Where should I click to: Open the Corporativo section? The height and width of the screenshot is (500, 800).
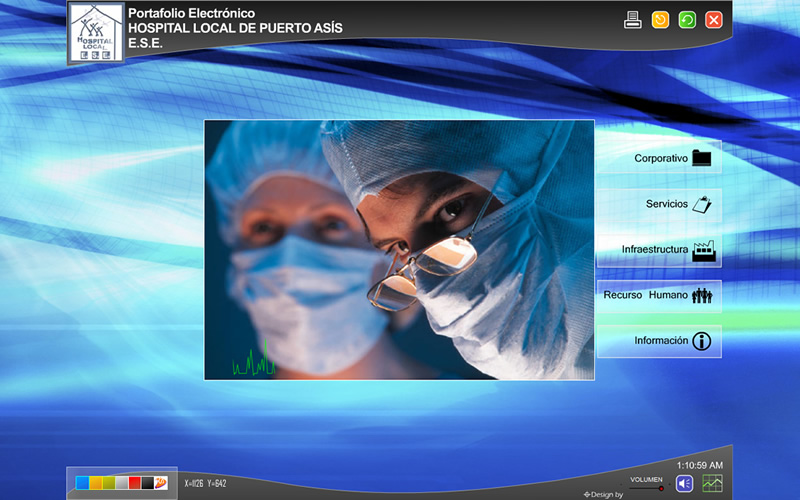coord(659,157)
